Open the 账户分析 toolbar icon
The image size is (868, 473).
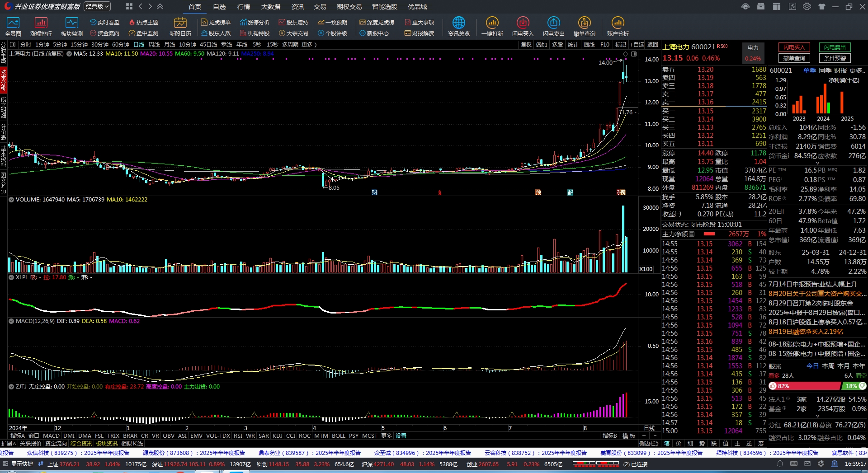[x=618, y=27]
